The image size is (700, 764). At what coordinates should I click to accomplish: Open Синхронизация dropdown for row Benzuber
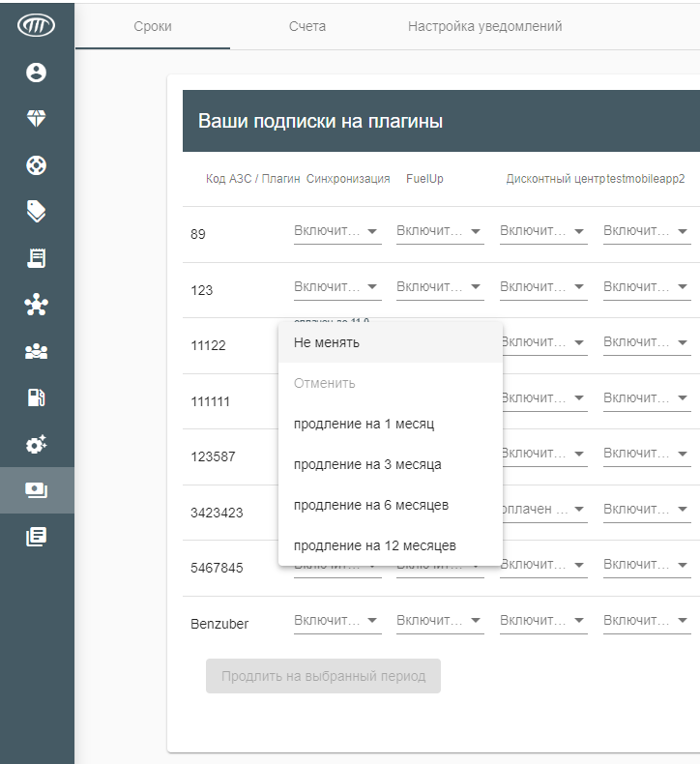click(x=337, y=621)
